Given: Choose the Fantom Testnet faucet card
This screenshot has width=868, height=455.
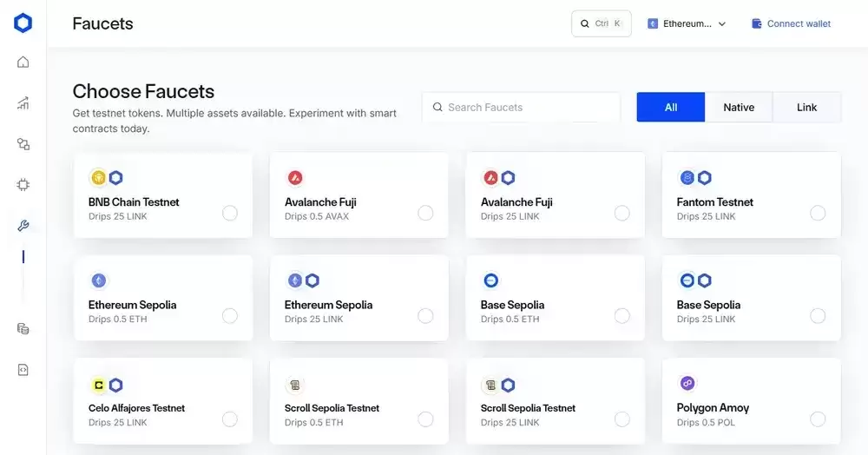Looking at the screenshot, I should [x=751, y=196].
